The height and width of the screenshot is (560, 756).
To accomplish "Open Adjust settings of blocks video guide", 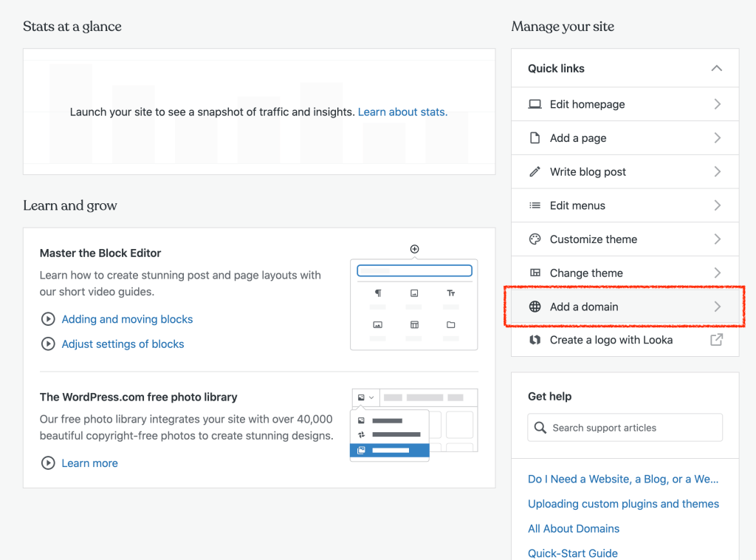I will (x=123, y=344).
